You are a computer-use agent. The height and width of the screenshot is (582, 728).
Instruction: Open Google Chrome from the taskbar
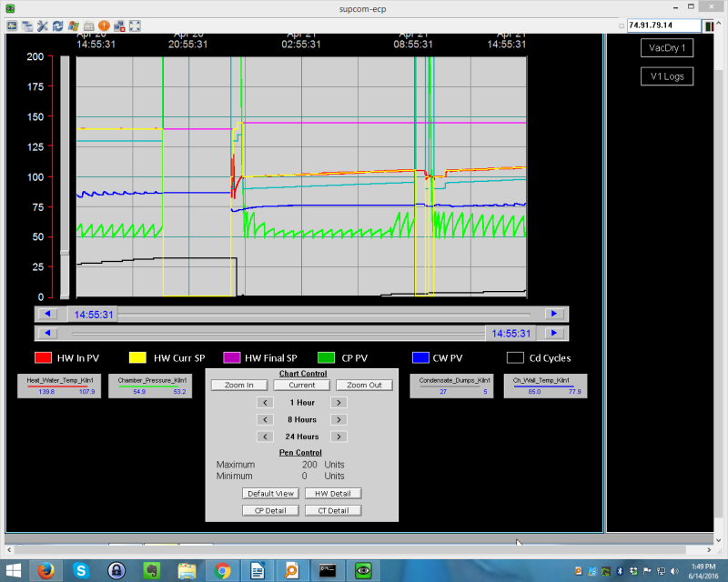pyautogui.click(x=222, y=570)
